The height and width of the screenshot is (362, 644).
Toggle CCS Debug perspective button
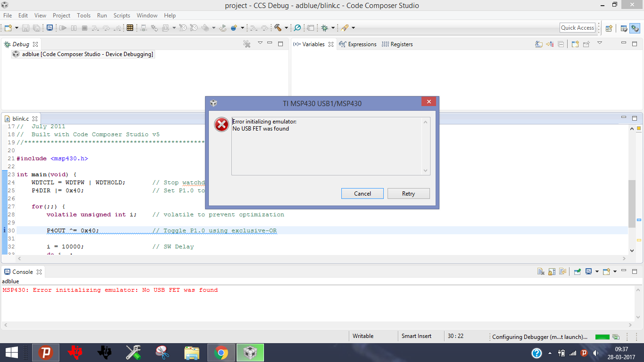[x=635, y=28]
